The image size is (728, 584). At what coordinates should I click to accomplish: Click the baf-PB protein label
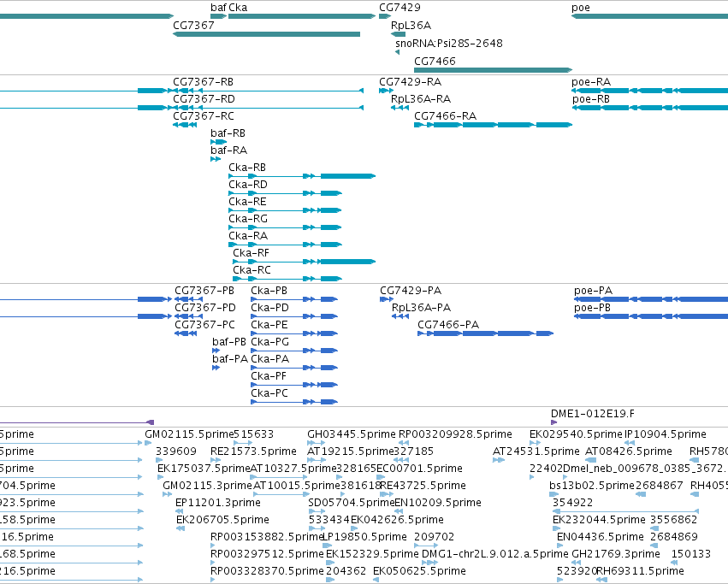tap(229, 342)
